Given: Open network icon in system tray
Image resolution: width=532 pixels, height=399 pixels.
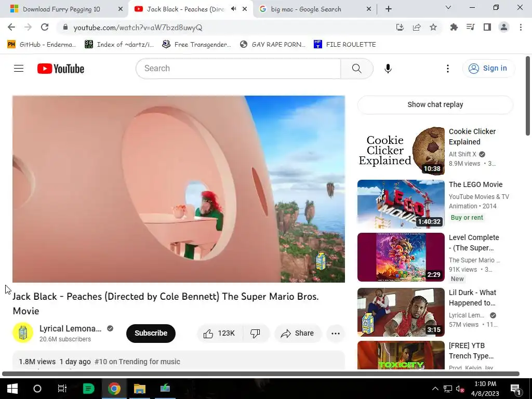Looking at the screenshot, I should (448, 389).
